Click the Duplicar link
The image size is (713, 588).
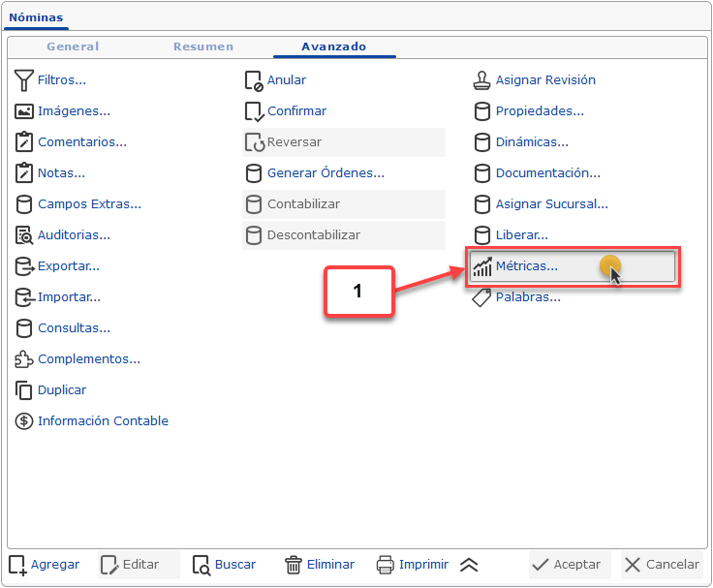tap(62, 389)
